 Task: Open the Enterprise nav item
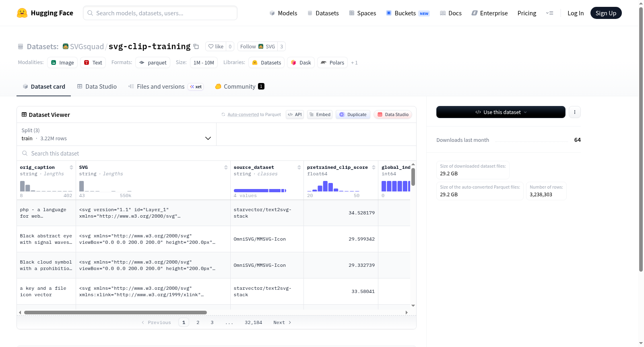click(490, 13)
